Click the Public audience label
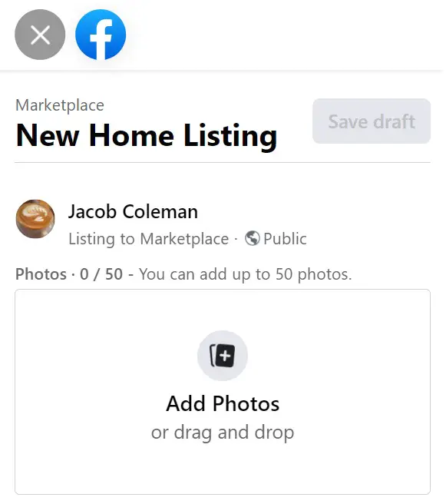This screenshot has width=446, height=504. [285, 238]
